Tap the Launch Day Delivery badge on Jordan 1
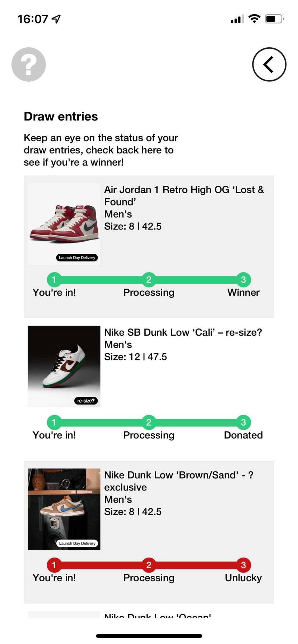The width and height of the screenshot is (298, 644). pos(77,257)
